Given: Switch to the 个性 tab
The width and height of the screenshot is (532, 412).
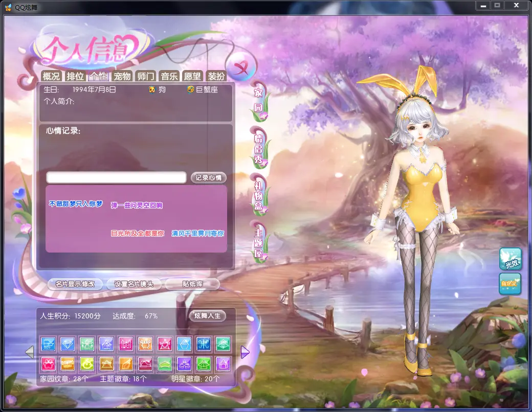Looking at the screenshot, I should click(x=98, y=76).
